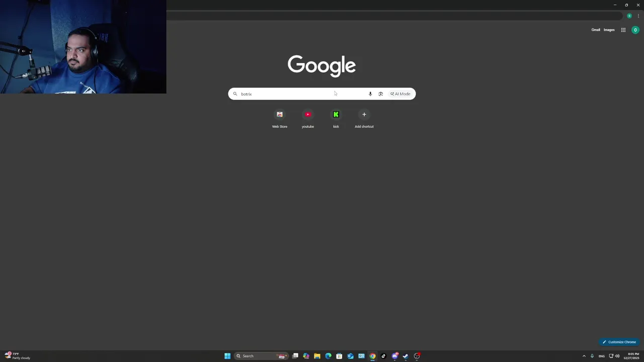Viewport: 644px width, 362px height.
Task: Open the OBS Studio taskbar icon
Action: 417,356
